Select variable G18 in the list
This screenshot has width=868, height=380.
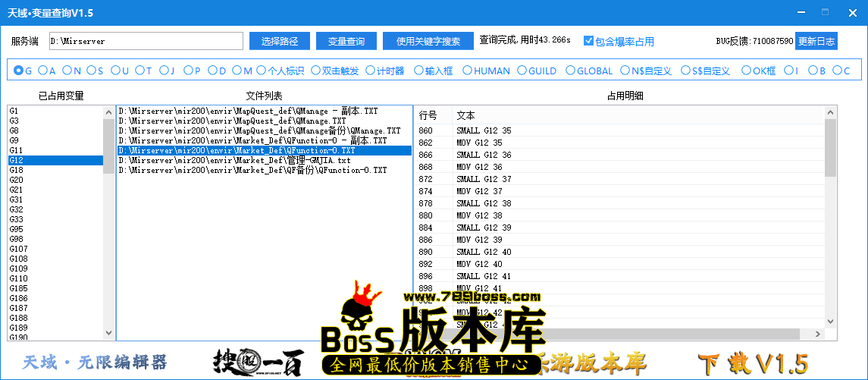click(x=55, y=170)
